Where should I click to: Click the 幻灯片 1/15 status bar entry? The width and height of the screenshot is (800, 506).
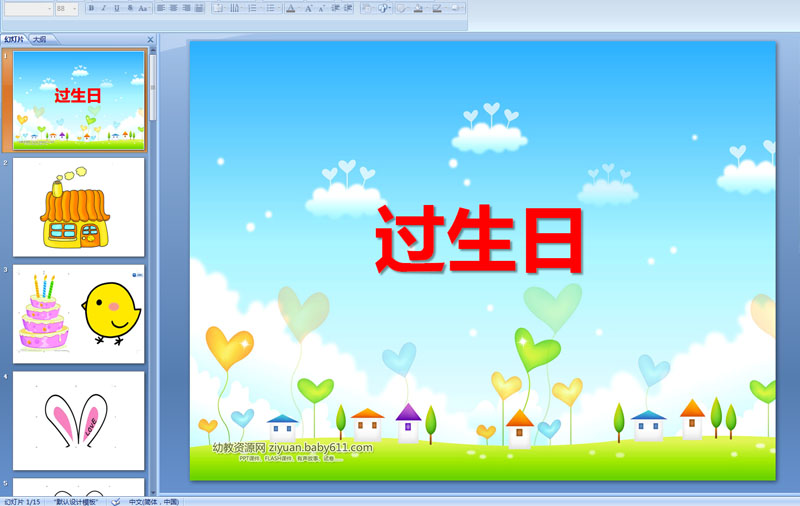22,502
